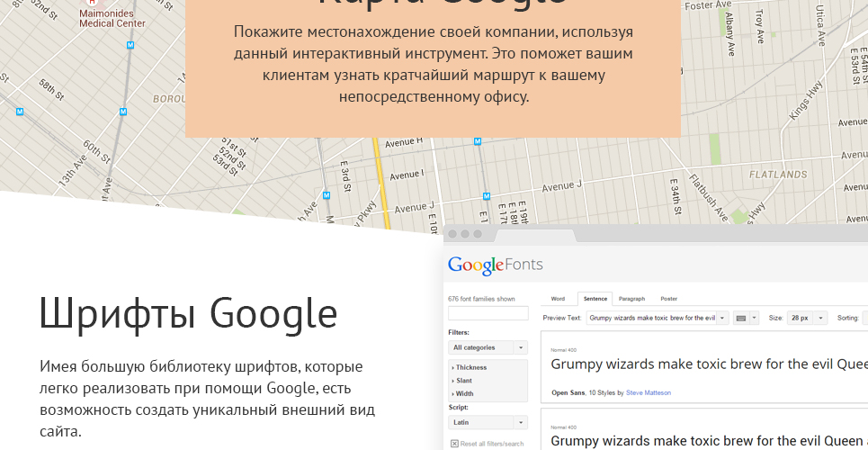Expand the Slant filter
Screen dimensions: 868x450
coord(464,381)
